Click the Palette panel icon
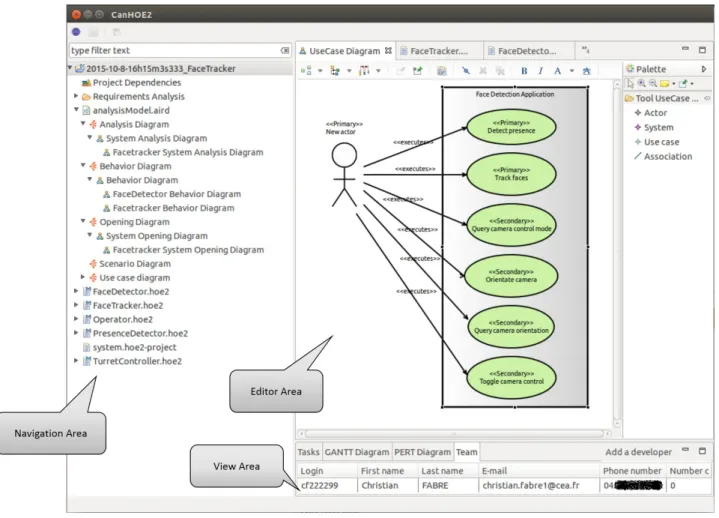The image size is (719, 518). (631, 69)
